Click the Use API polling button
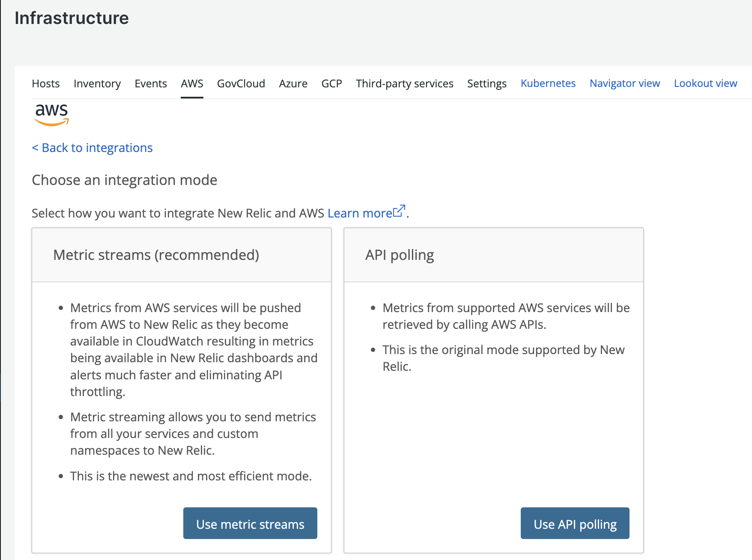The height and width of the screenshot is (560, 752). pos(575,523)
